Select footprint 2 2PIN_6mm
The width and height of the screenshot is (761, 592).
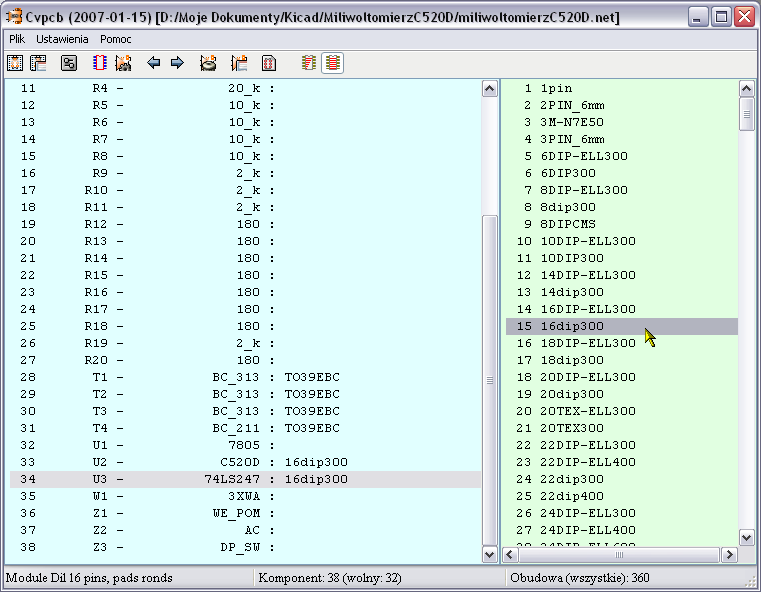click(622, 105)
